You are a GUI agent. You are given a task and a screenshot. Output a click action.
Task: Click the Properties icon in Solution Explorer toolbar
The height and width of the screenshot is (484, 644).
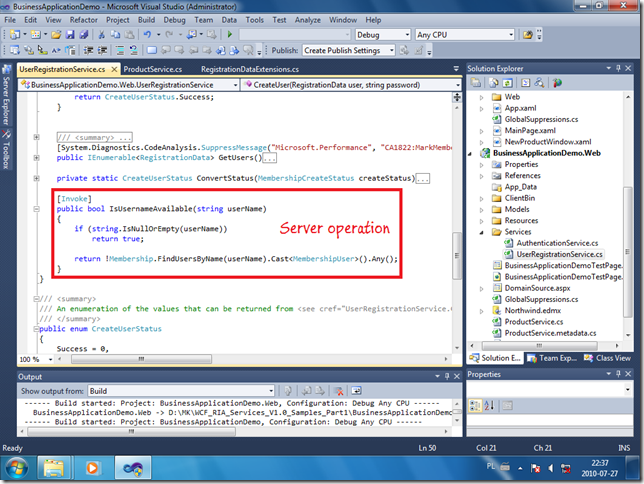click(x=476, y=83)
